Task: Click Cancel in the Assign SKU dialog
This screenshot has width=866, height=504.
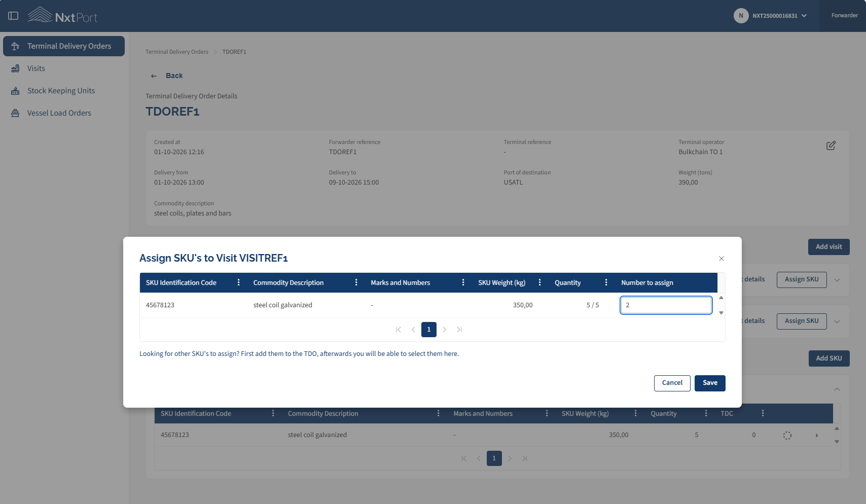Action: (x=672, y=383)
